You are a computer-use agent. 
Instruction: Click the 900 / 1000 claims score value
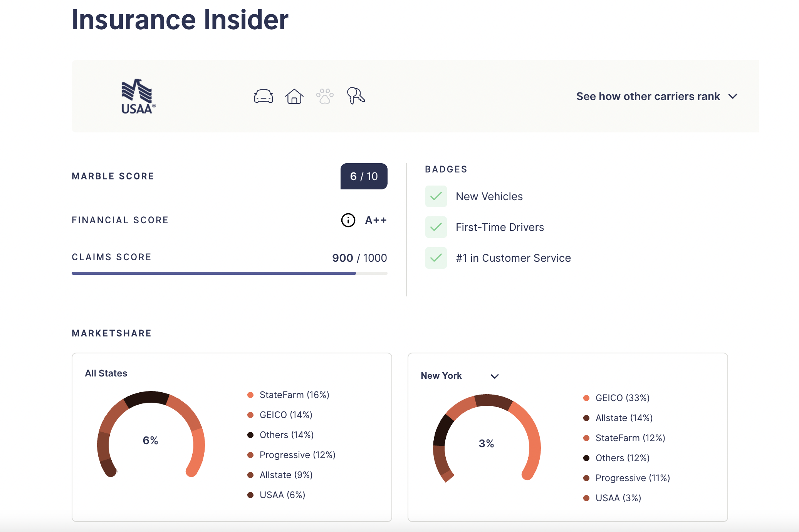(x=359, y=258)
